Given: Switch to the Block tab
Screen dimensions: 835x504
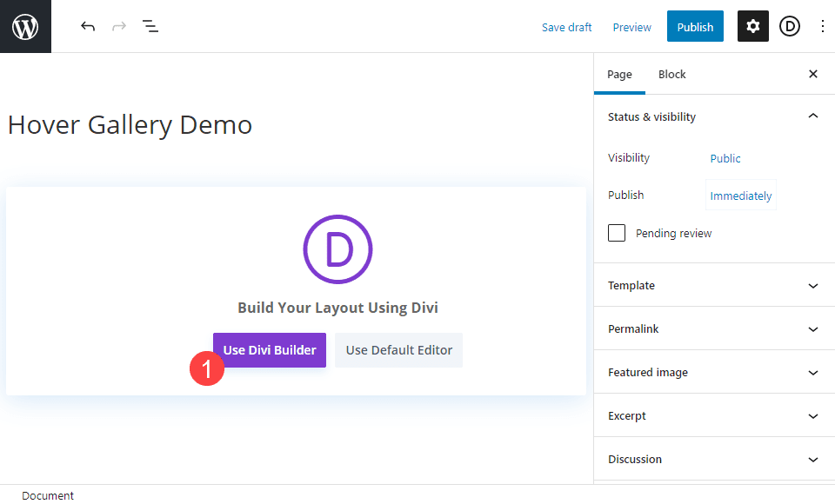Looking at the screenshot, I should coord(671,74).
